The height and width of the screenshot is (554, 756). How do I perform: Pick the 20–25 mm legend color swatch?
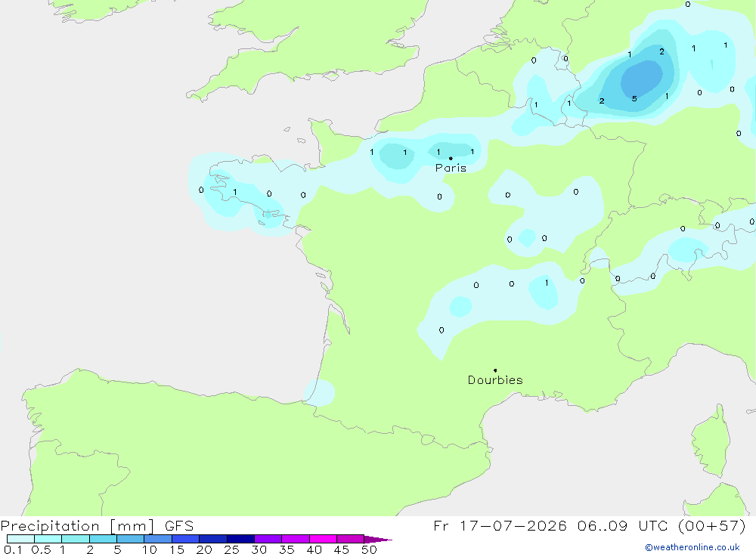tap(213, 539)
